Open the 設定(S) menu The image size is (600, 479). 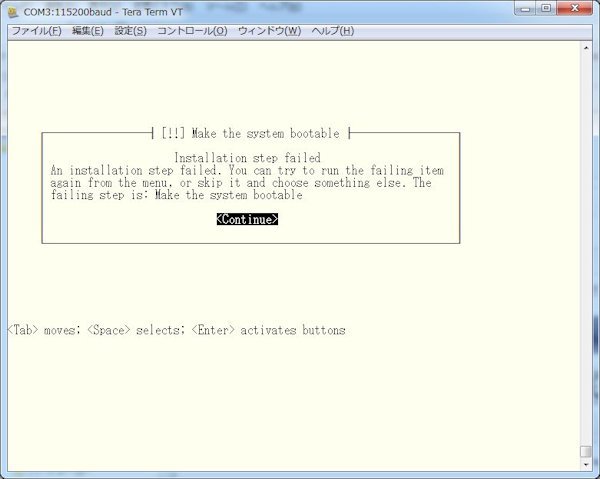coord(130,31)
